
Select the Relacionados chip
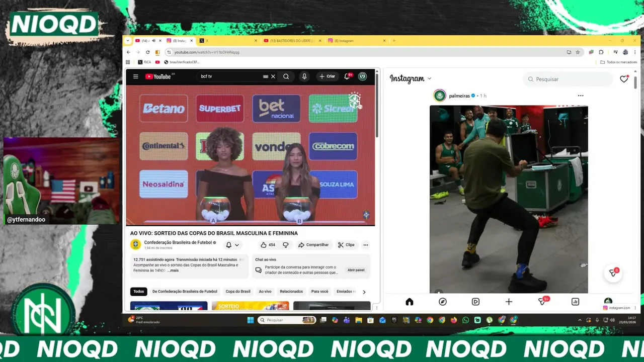click(291, 292)
